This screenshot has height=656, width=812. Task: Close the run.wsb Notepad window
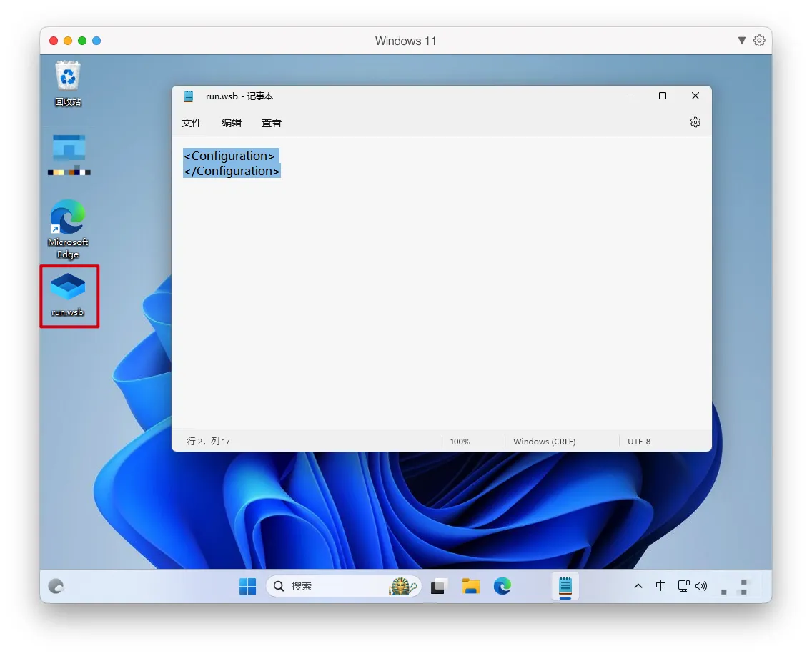pos(695,96)
